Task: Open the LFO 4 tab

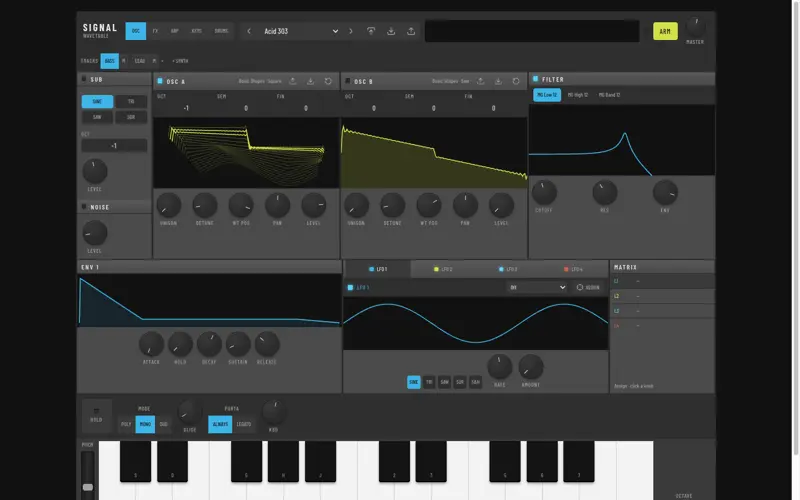Action: [573, 269]
